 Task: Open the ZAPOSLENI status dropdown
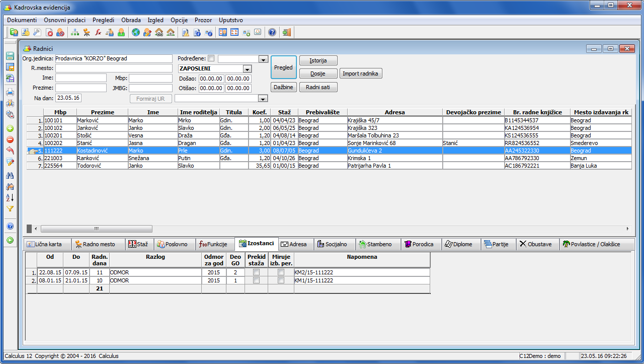coord(247,69)
